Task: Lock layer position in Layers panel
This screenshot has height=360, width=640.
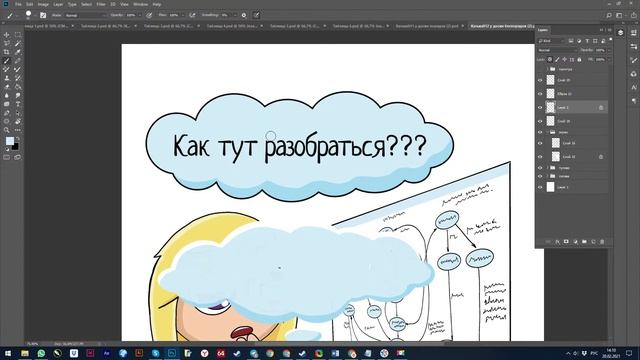Action: pyautogui.click(x=564, y=60)
